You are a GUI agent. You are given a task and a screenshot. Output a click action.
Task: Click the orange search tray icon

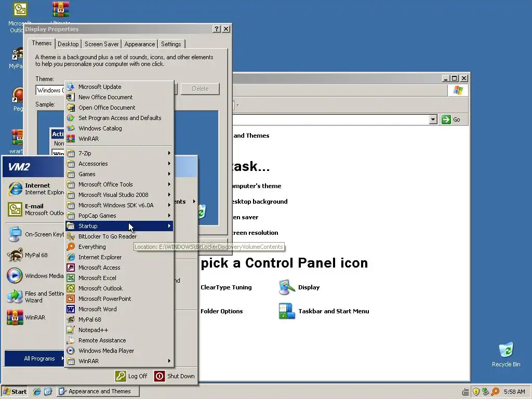tap(495, 392)
